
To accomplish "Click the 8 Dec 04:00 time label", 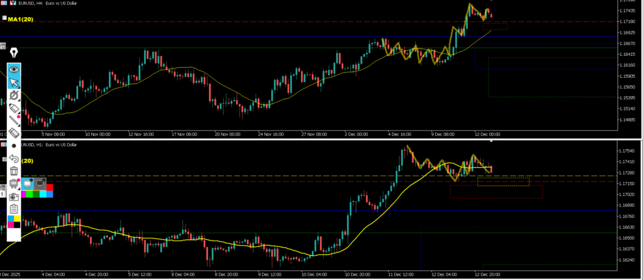I will [183, 274].
